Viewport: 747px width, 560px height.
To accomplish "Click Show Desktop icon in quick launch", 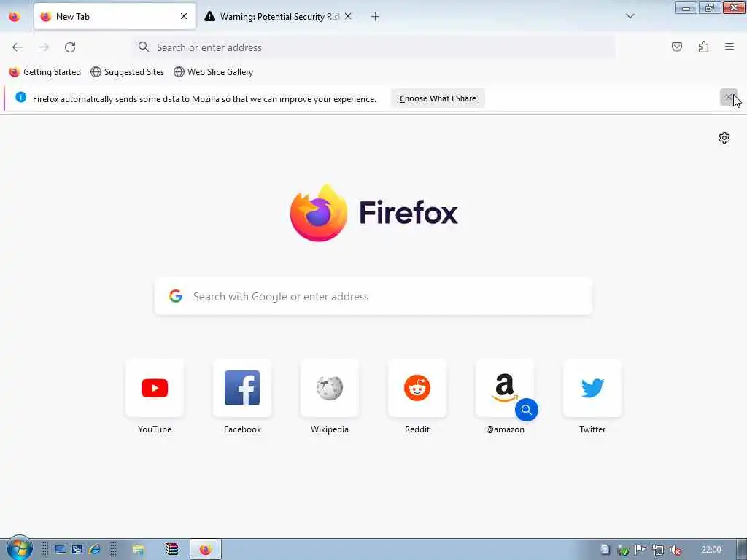I will click(60, 550).
